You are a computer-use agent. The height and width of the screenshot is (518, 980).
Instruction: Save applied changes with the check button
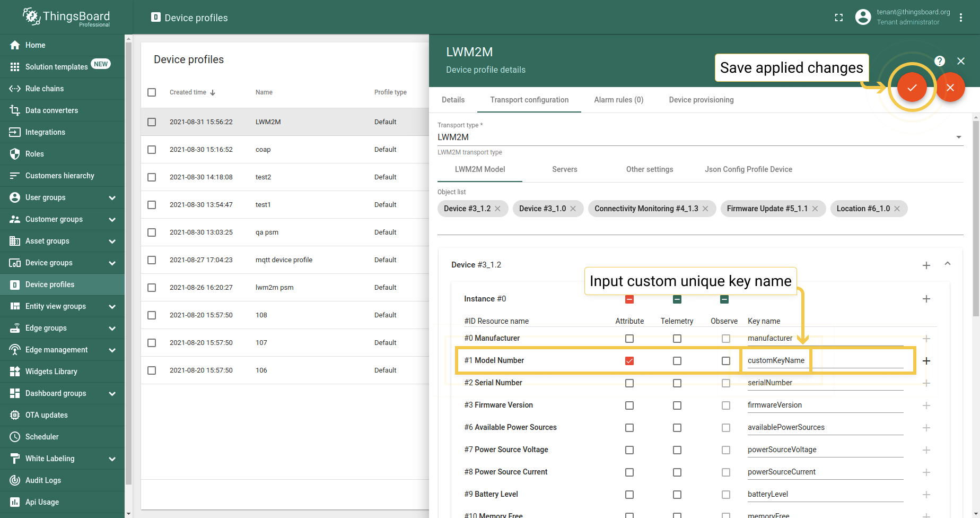912,88
